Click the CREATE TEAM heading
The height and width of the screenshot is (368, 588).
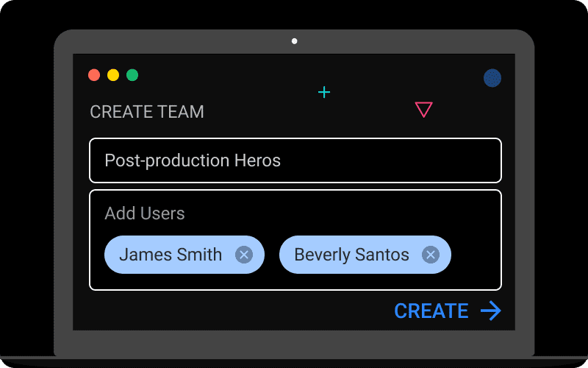click(x=147, y=112)
